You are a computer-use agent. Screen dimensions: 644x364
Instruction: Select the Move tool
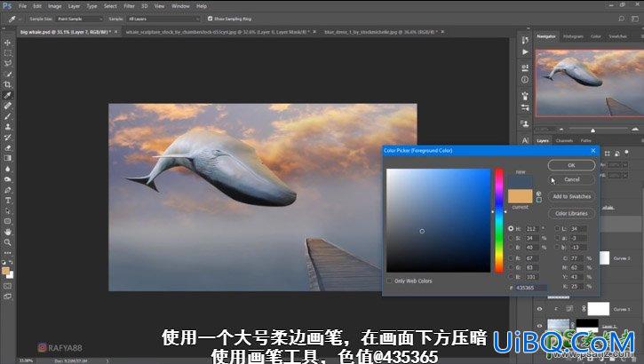pos(7,43)
